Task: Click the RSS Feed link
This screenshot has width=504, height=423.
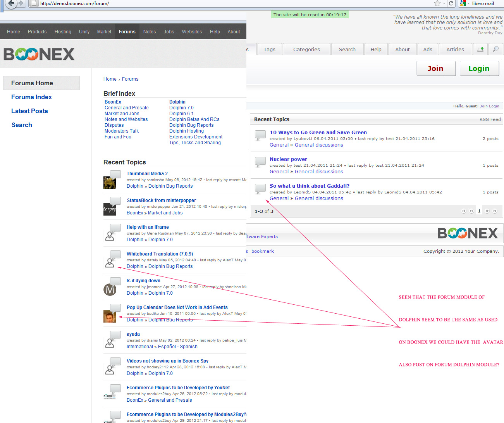Action: pos(490,119)
